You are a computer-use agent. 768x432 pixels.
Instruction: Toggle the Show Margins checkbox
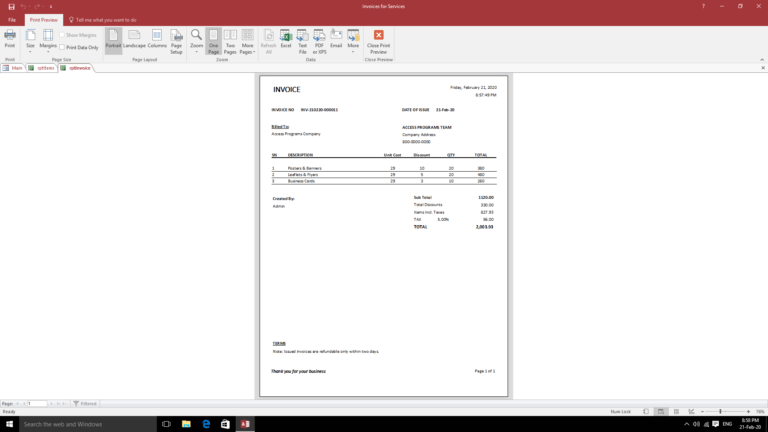coord(62,35)
